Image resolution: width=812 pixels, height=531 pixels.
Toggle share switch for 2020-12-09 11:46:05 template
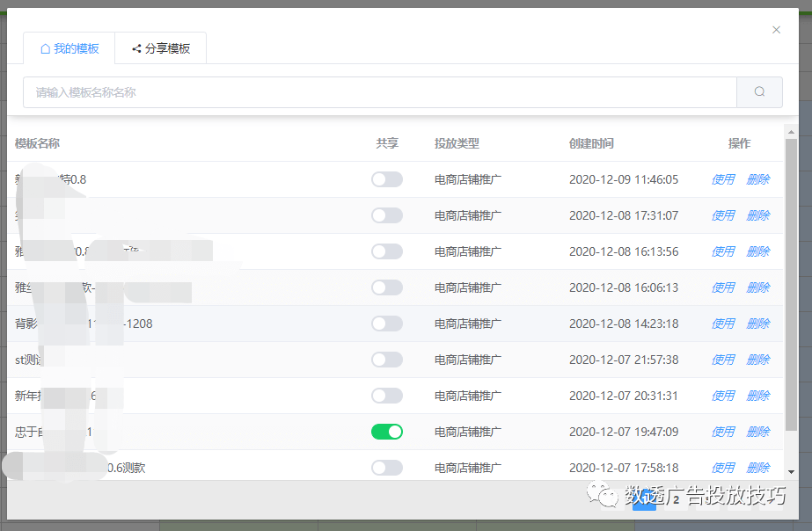click(x=386, y=179)
